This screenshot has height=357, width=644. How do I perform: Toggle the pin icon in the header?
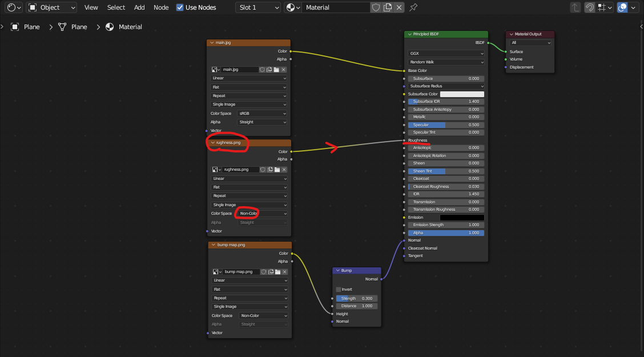pyautogui.click(x=413, y=7)
